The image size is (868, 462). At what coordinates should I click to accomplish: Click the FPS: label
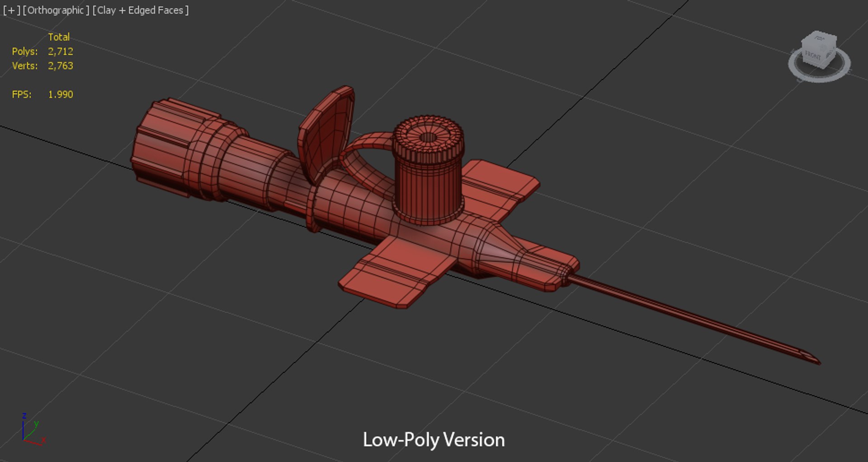pos(22,94)
